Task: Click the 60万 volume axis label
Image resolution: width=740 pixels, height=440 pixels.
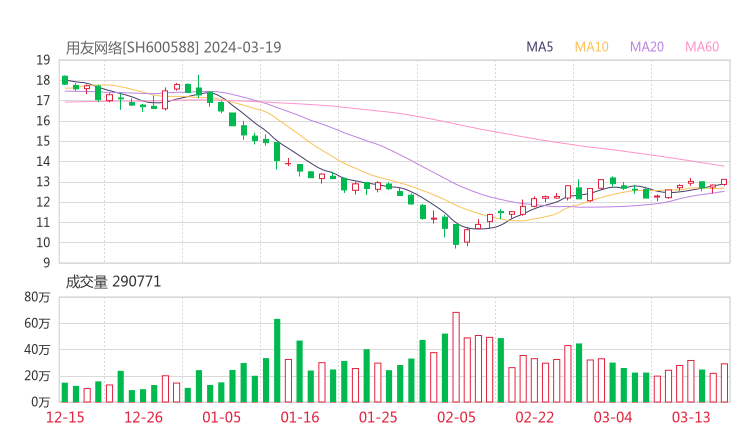Action: [x=37, y=323]
